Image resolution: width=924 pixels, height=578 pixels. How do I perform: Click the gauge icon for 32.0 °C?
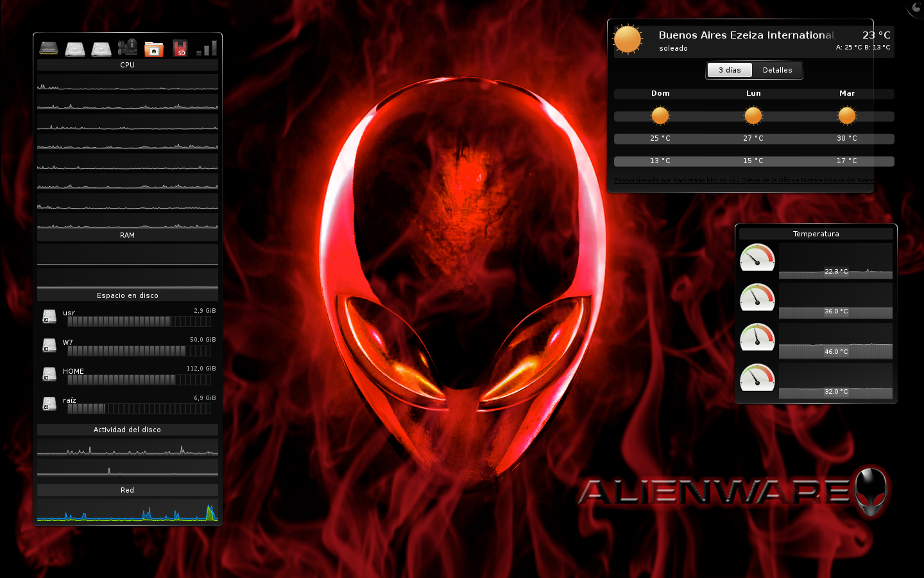pos(758,378)
